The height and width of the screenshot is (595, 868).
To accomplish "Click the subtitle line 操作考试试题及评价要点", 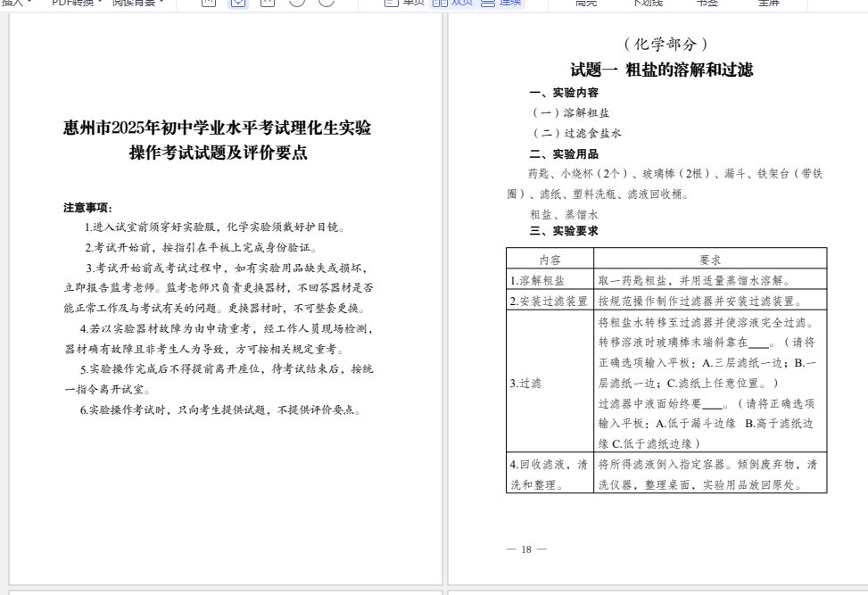I will pos(218,153).
